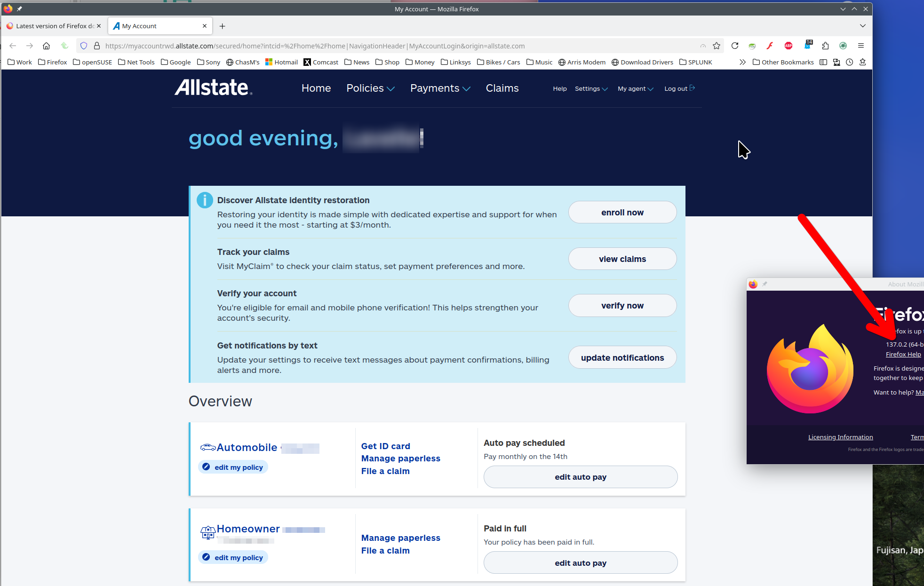Image resolution: width=924 pixels, height=586 pixels.
Task: Open a new tab with plus button
Action: tap(223, 26)
